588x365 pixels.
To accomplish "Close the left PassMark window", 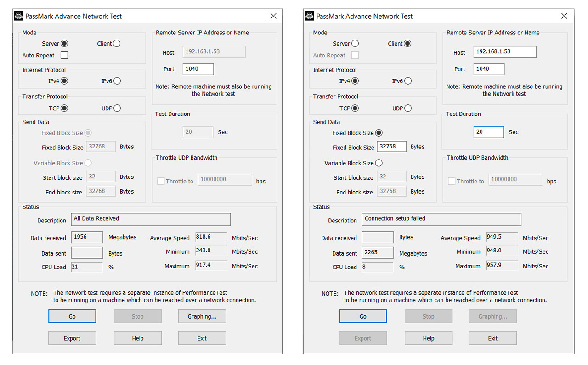I will click(x=273, y=16).
